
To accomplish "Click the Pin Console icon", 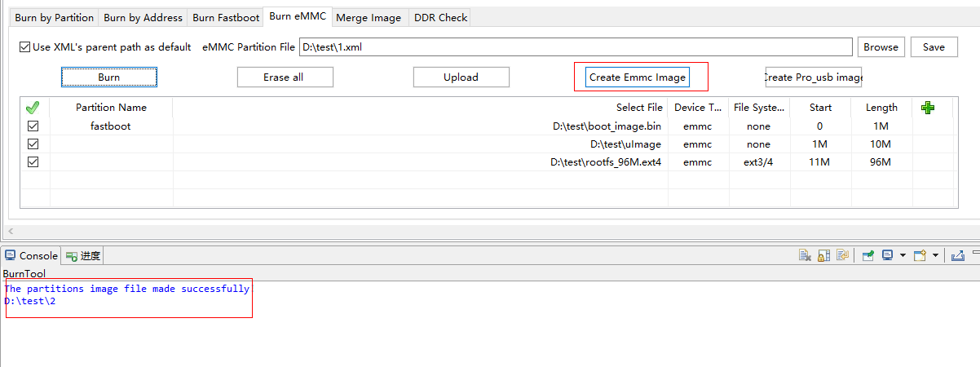I will [x=868, y=256].
